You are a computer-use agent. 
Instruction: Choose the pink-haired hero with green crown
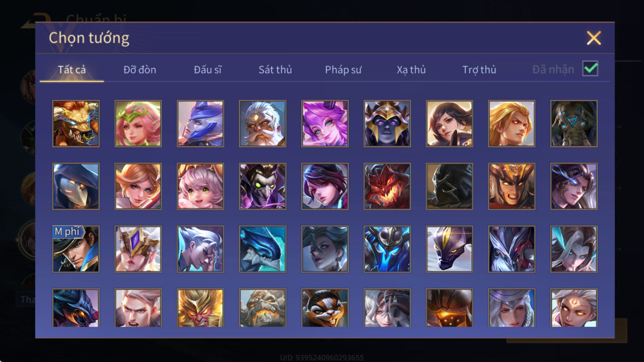[x=138, y=123]
